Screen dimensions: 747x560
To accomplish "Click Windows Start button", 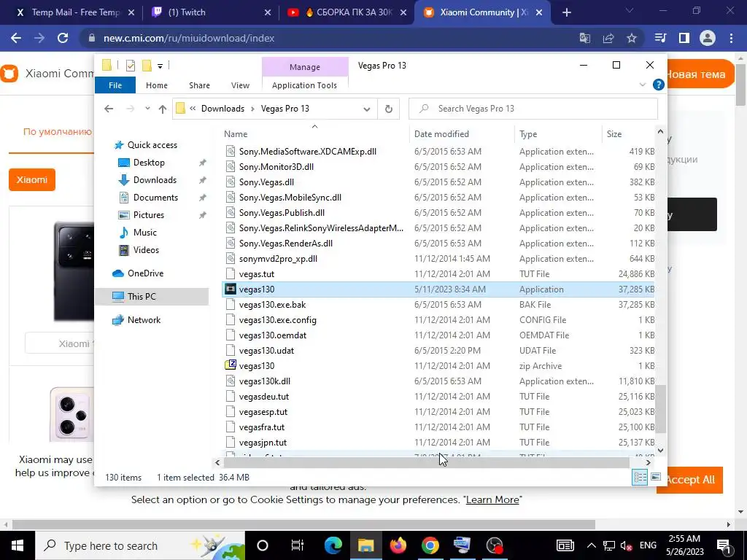I will click(x=18, y=545).
